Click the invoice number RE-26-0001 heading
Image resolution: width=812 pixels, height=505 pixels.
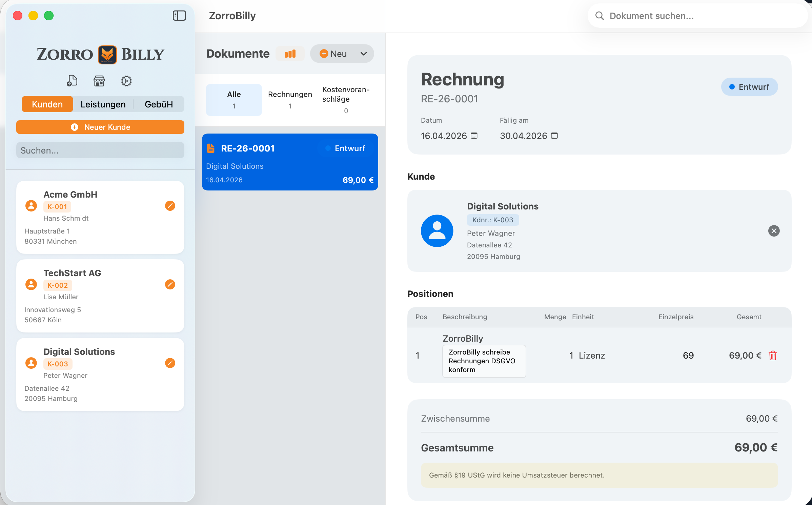click(449, 99)
